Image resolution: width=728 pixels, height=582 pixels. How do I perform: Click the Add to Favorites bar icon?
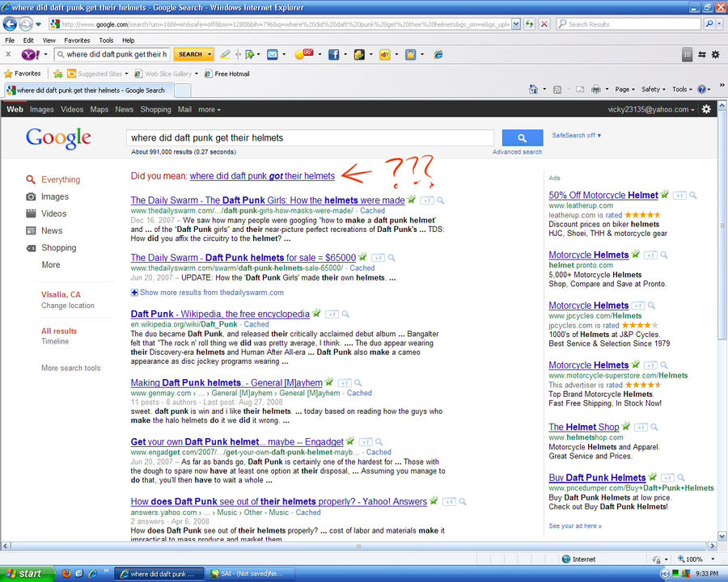pos(57,74)
